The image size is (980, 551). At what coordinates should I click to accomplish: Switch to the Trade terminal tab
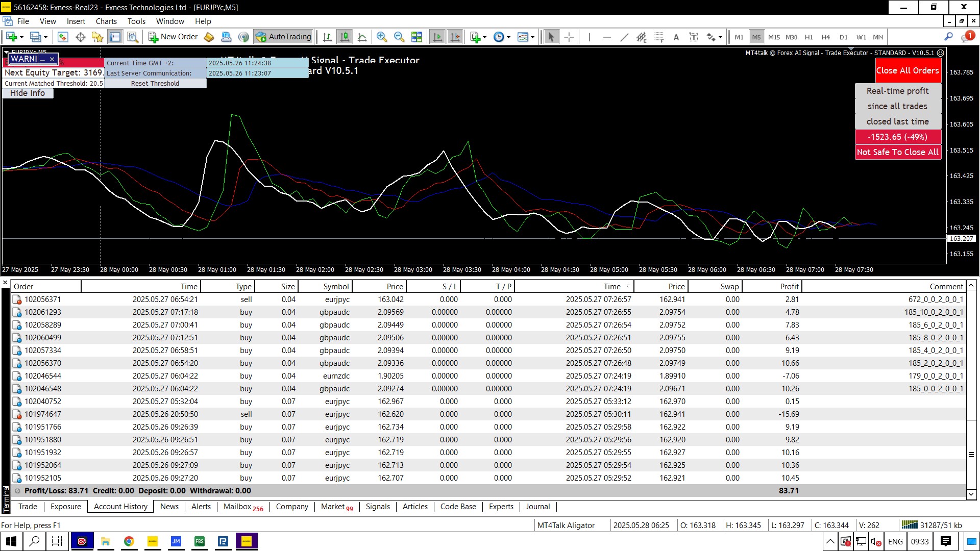click(28, 507)
